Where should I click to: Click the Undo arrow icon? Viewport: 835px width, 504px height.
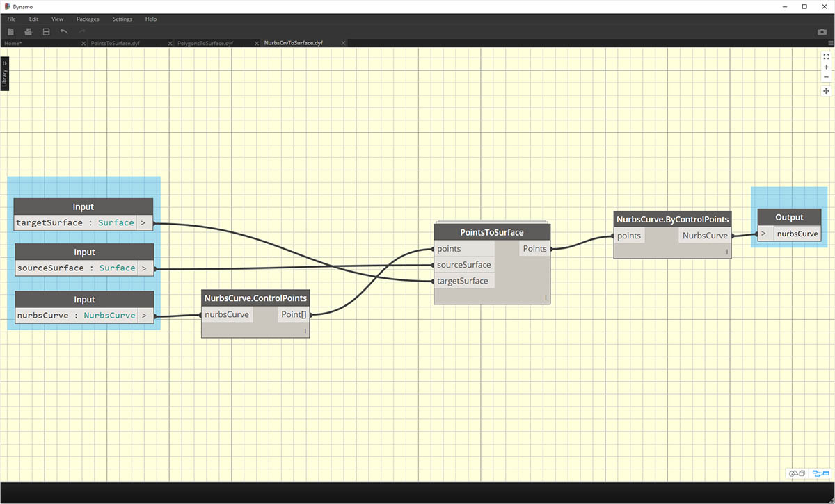point(64,32)
